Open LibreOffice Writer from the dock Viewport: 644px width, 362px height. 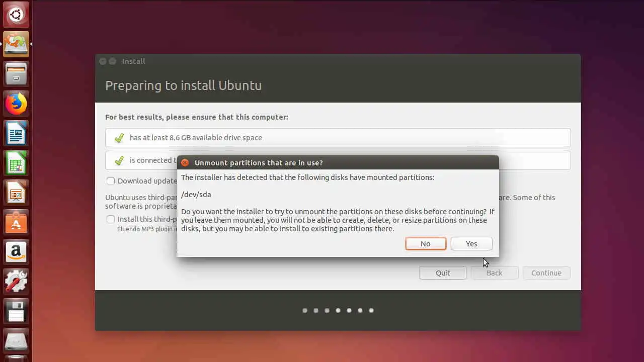16,134
